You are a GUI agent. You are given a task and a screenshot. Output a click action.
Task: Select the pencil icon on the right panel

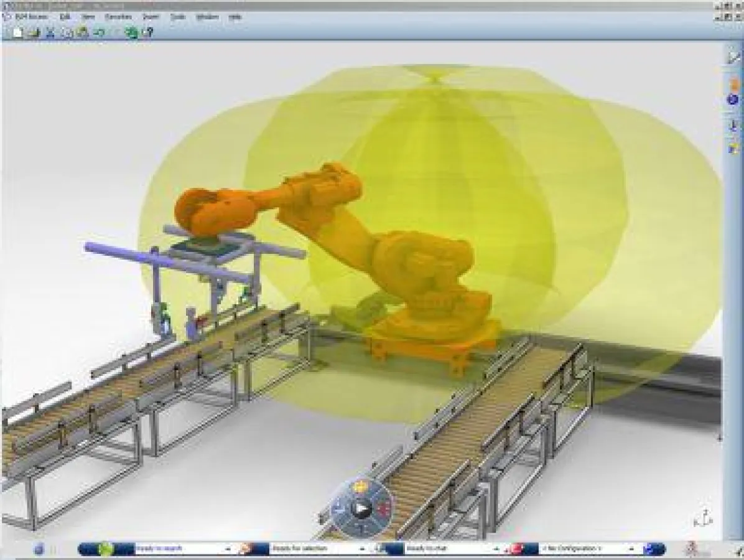point(733,58)
